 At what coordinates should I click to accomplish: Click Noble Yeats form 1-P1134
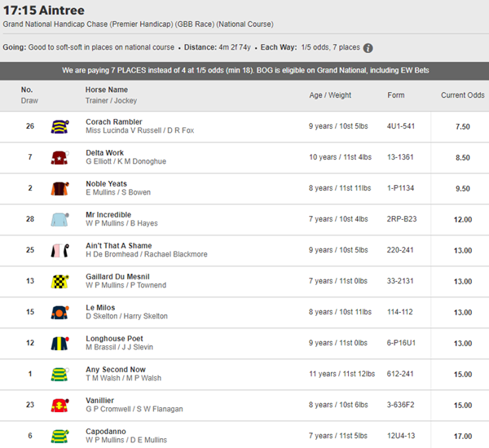tap(400, 188)
